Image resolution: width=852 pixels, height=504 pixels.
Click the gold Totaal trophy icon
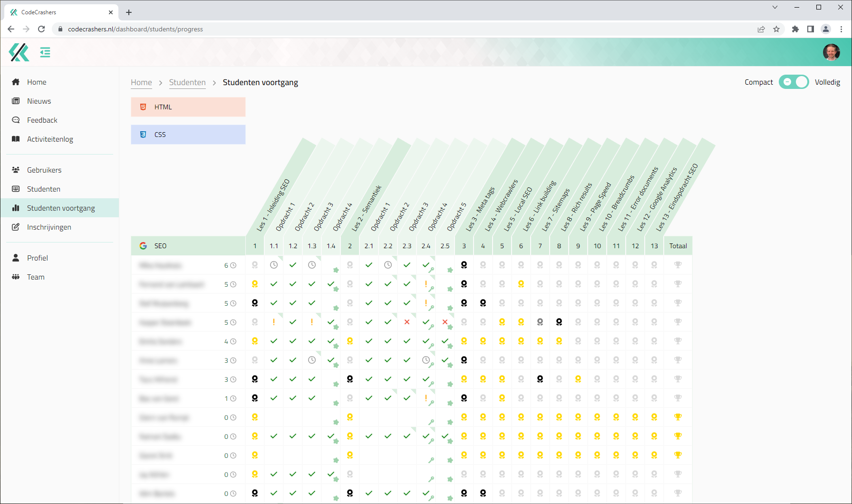pyautogui.click(x=678, y=417)
